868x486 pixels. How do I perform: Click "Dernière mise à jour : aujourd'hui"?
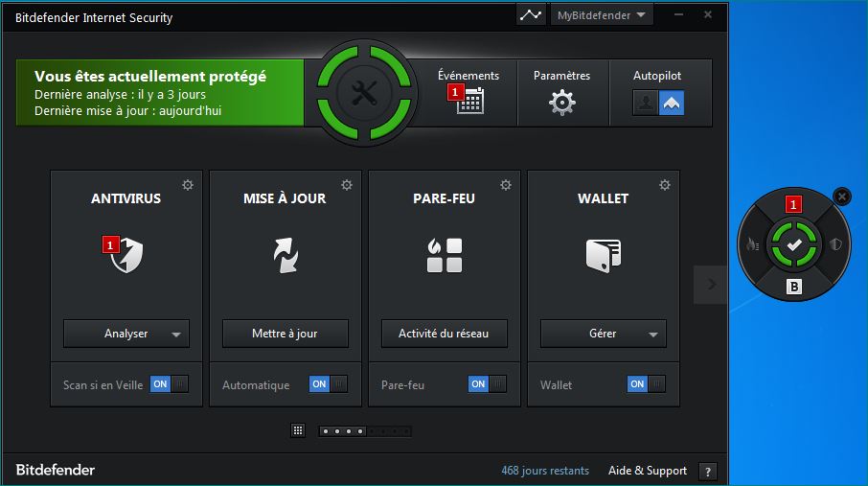tap(127, 111)
